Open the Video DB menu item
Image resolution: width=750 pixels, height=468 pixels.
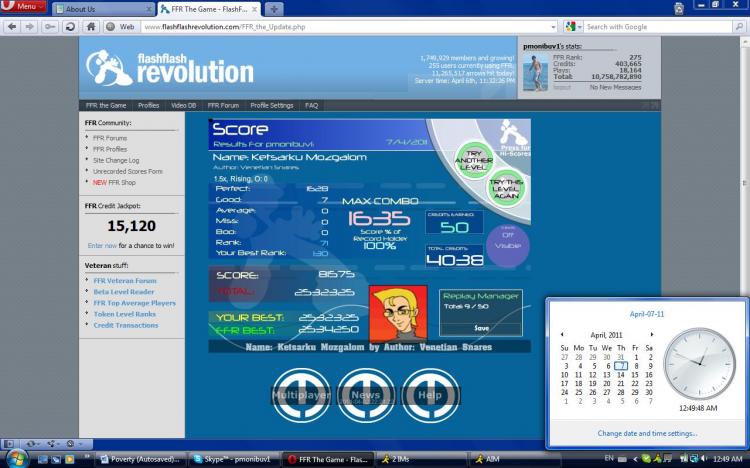click(184, 105)
